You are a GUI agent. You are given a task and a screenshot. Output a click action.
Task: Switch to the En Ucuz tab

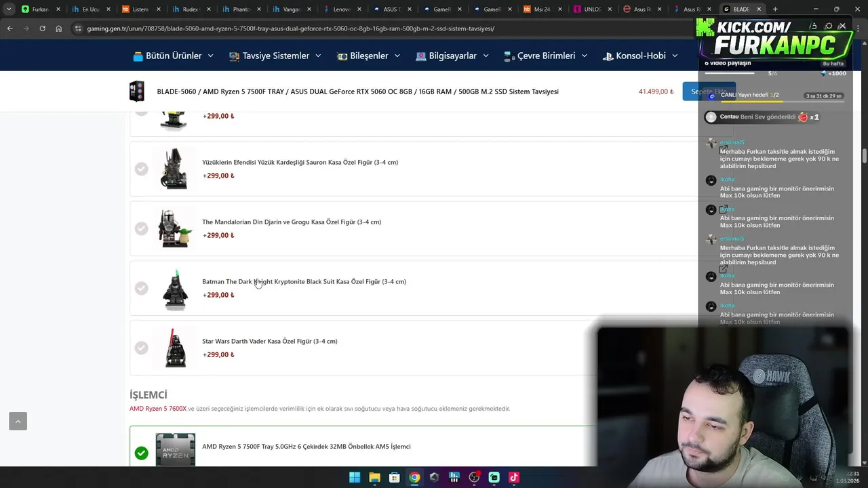[90, 9]
